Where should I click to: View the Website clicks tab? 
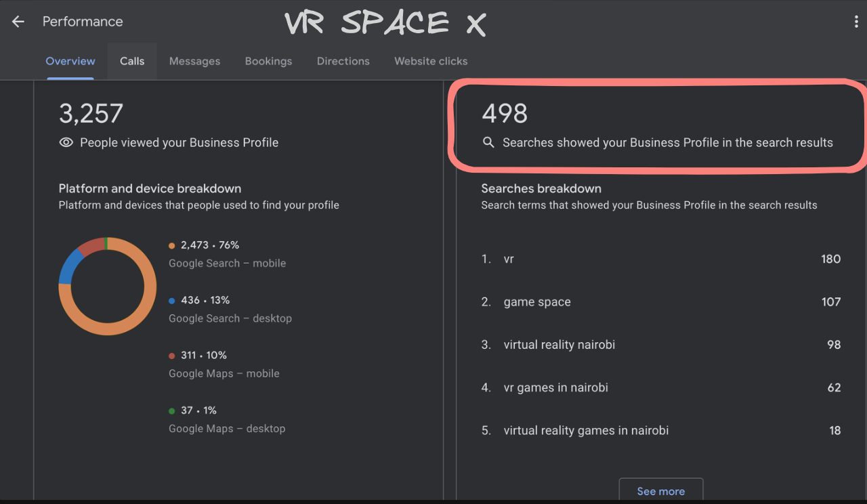431,61
